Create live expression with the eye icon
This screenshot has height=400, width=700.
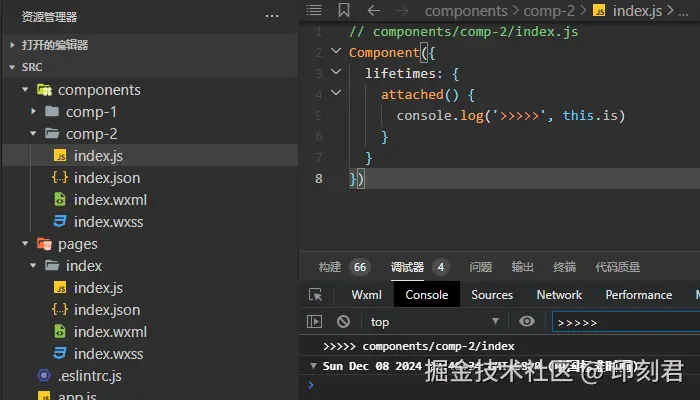click(527, 321)
